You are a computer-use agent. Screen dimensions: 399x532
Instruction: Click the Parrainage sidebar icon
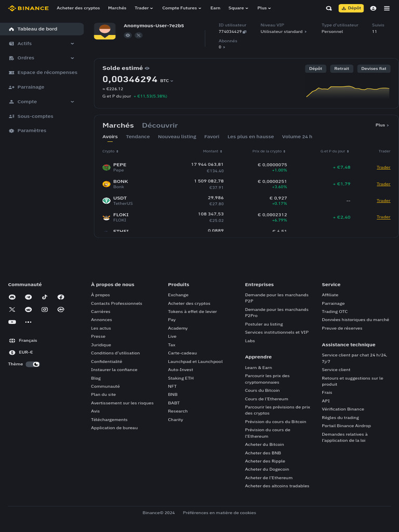[11, 87]
